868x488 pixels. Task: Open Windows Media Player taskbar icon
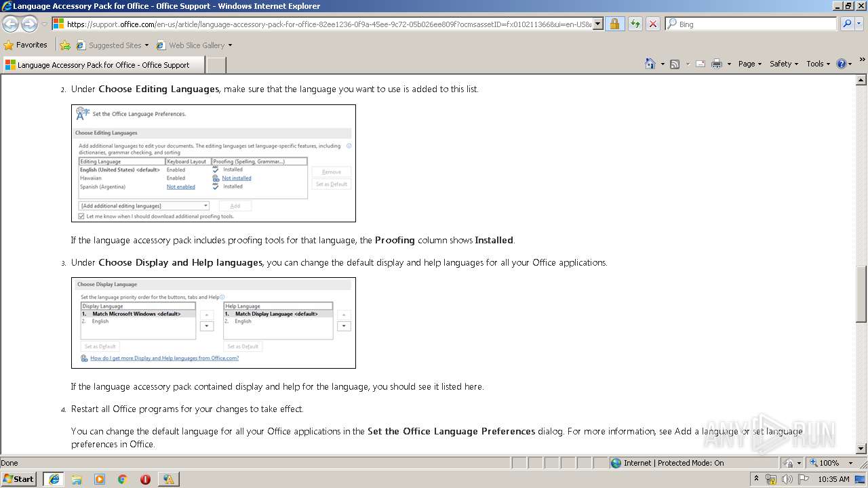tap(100, 479)
